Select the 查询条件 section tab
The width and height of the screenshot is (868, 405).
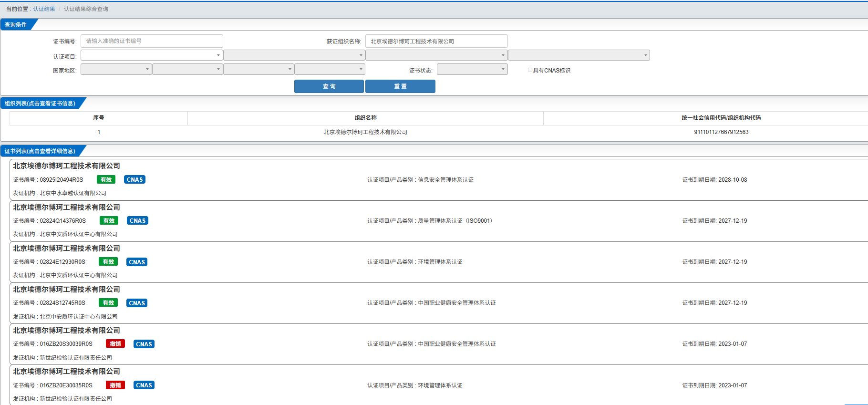pyautogui.click(x=16, y=25)
